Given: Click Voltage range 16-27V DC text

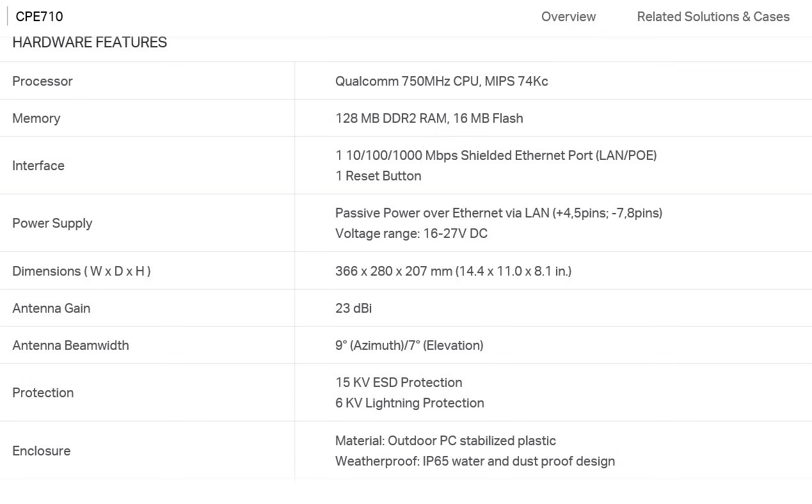Looking at the screenshot, I should tap(411, 233).
